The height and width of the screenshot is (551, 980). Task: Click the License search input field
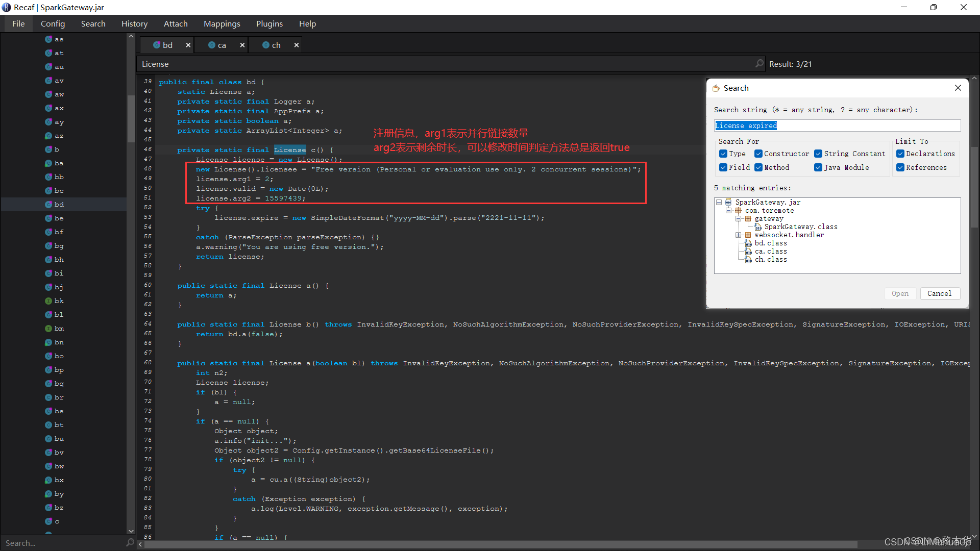(837, 125)
